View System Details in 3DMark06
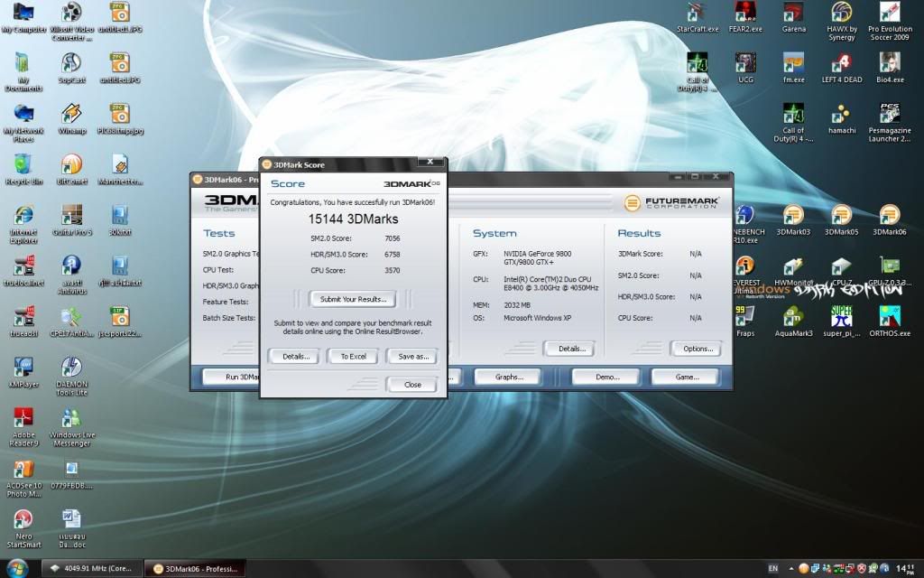Image resolution: width=924 pixels, height=578 pixels. pos(570,349)
